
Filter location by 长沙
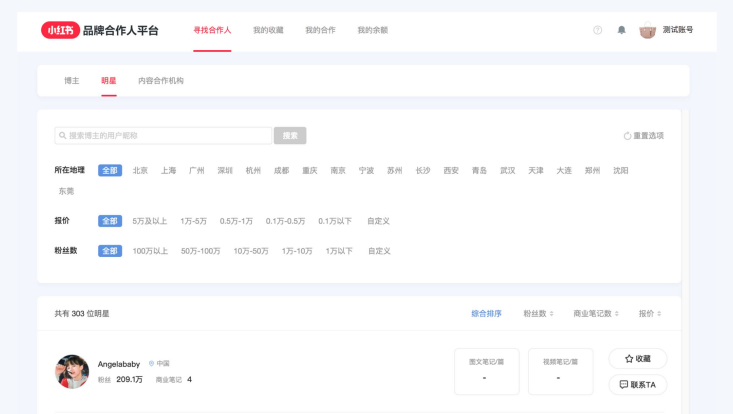(x=423, y=171)
